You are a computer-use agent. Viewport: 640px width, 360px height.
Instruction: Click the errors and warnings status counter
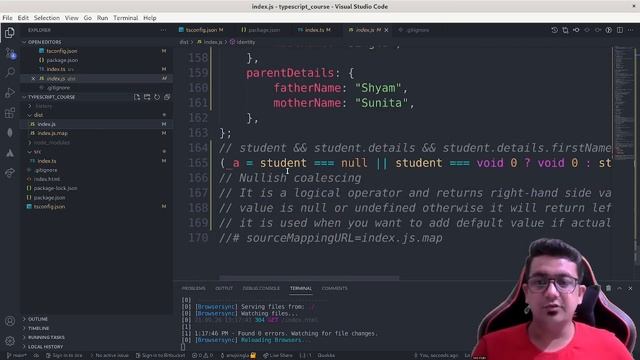[x=202, y=356]
